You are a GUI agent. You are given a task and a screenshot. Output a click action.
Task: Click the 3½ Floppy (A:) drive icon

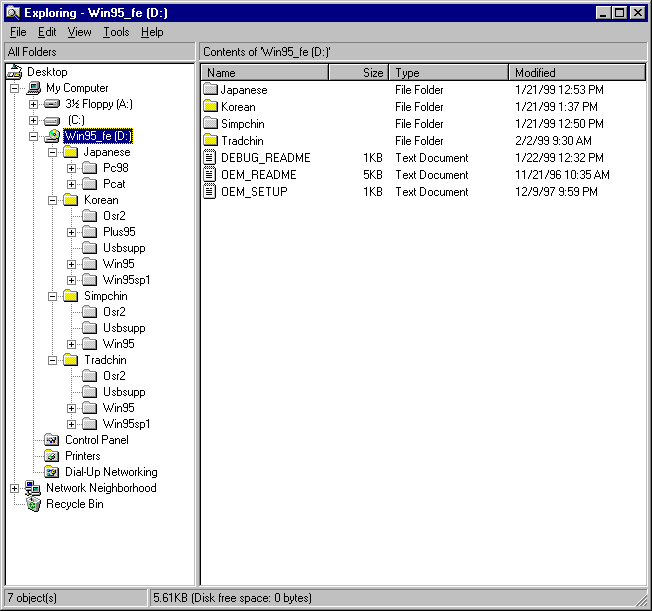[x=52, y=104]
